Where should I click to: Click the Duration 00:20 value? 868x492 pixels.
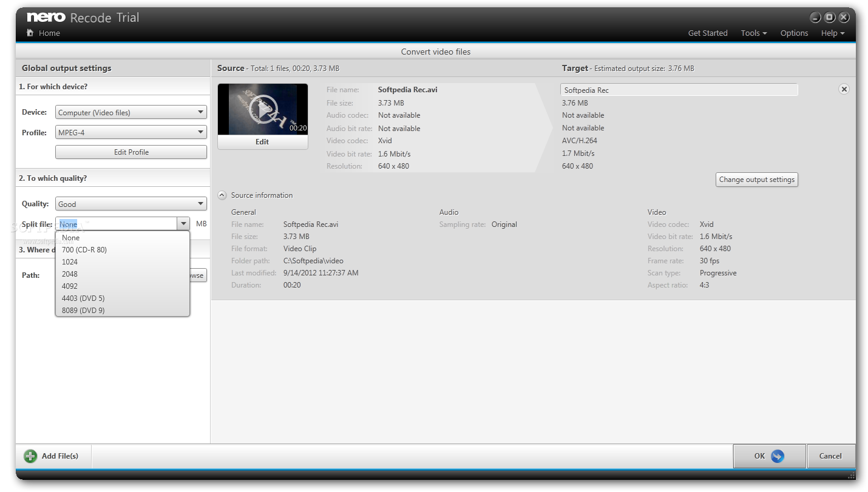click(x=292, y=285)
